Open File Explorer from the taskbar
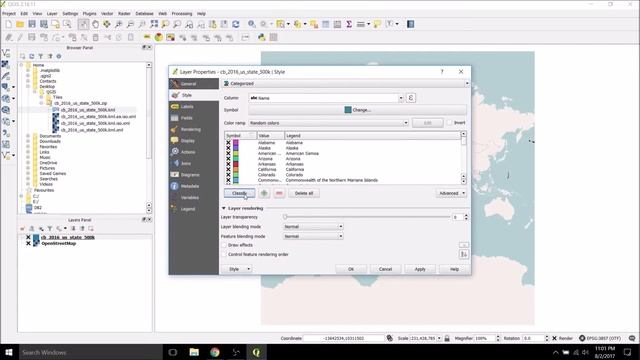640x360 pixels. tap(194, 352)
